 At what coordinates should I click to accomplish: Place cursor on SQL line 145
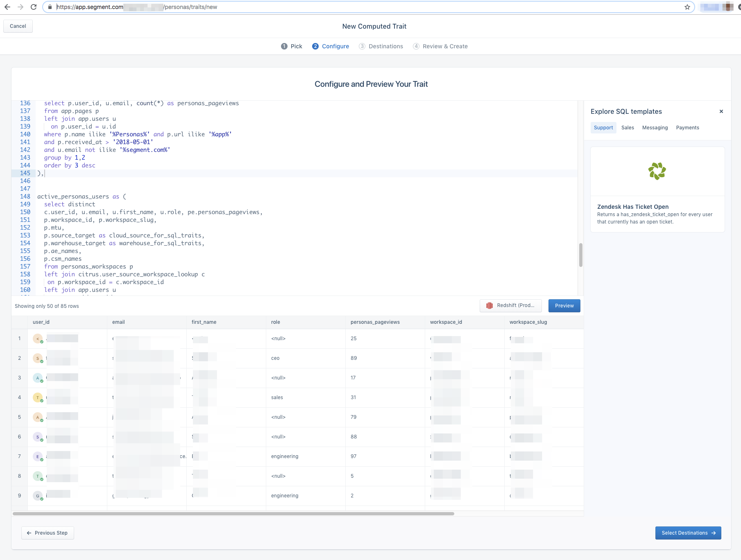click(307, 173)
